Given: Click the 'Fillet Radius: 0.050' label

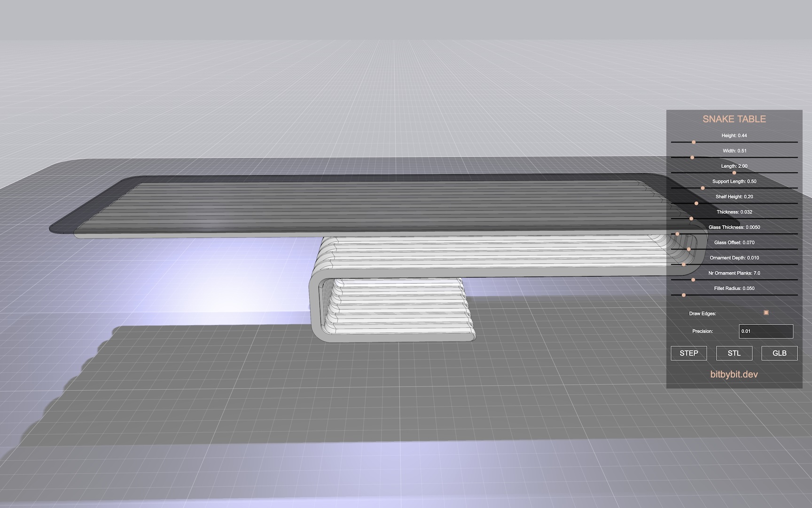Looking at the screenshot, I should [x=734, y=288].
